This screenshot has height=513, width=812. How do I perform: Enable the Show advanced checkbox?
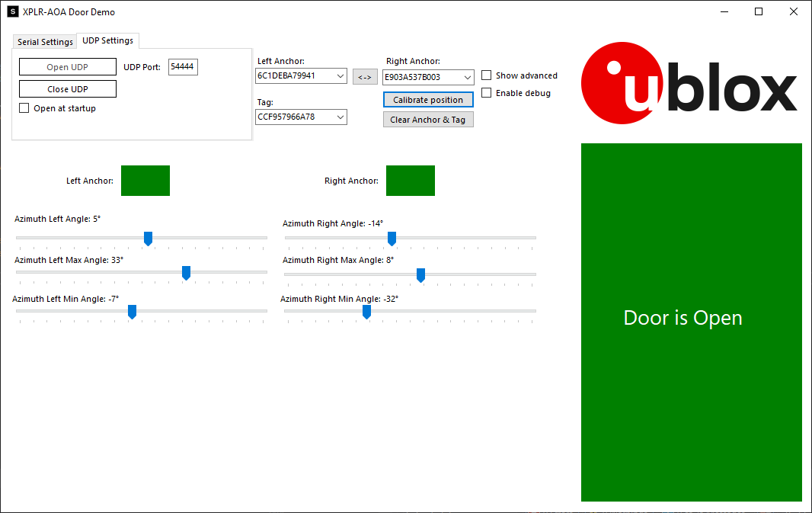tap(487, 75)
